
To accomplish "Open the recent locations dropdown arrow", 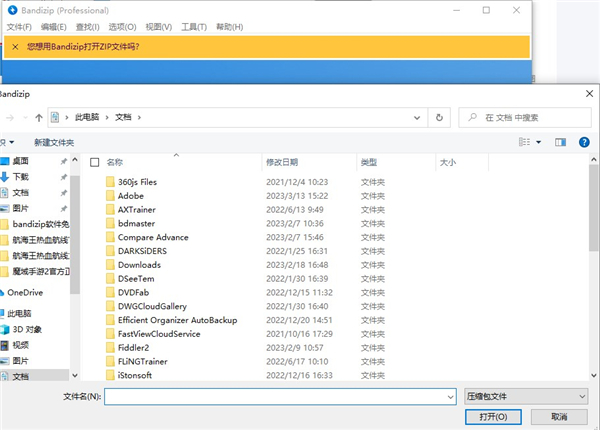I will (x=25, y=117).
